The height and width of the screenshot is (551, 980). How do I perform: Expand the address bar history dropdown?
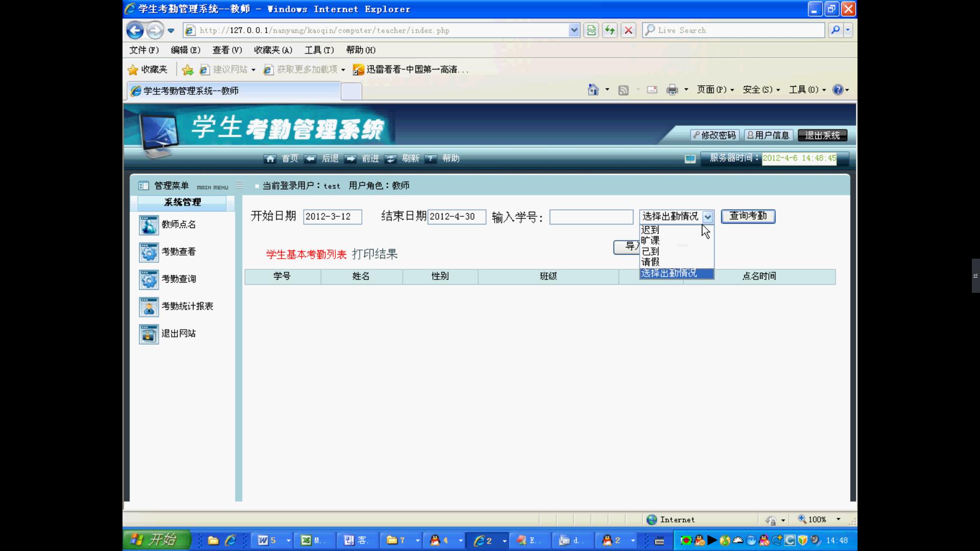pyautogui.click(x=574, y=31)
